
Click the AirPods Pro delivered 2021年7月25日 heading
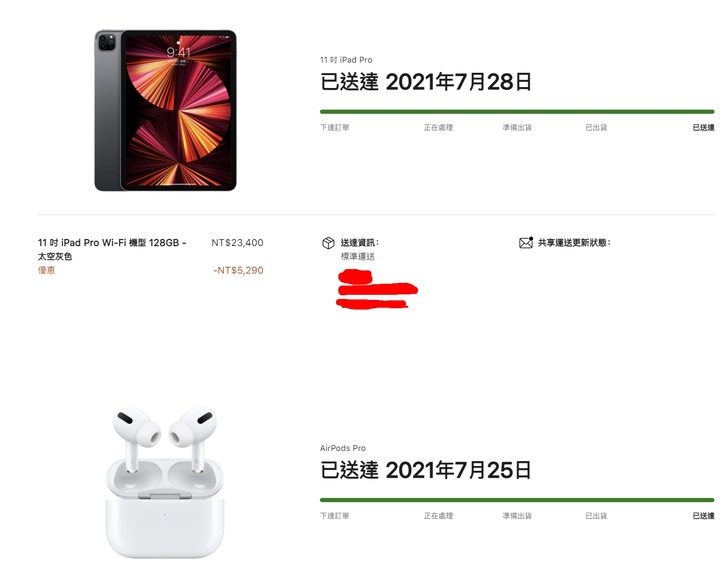click(x=426, y=470)
